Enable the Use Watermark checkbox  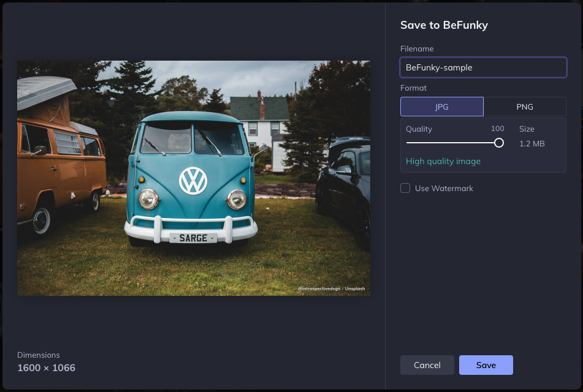[405, 188]
